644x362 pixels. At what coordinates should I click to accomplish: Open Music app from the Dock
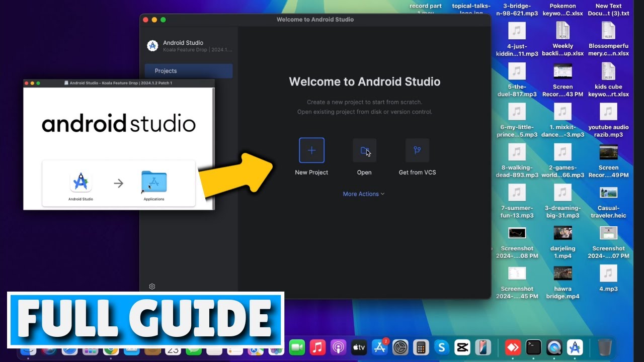317,347
